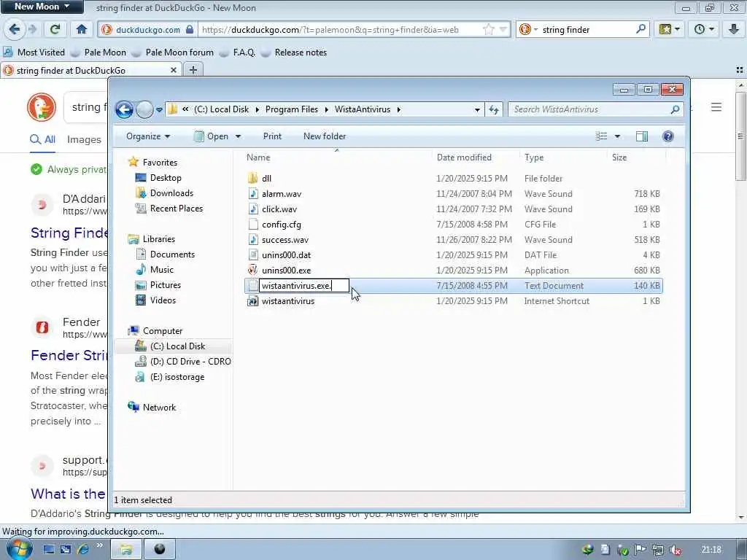Image resolution: width=747 pixels, height=560 pixels.
Task: Switch to All search results tab
Action: (x=43, y=139)
